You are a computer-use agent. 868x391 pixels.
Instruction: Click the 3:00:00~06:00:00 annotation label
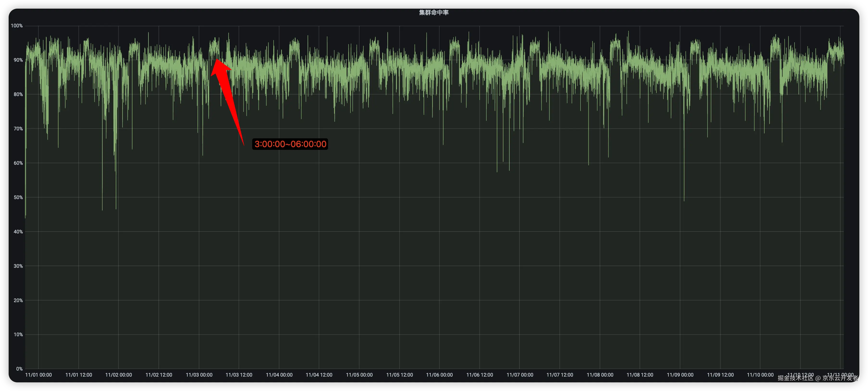point(290,144)
